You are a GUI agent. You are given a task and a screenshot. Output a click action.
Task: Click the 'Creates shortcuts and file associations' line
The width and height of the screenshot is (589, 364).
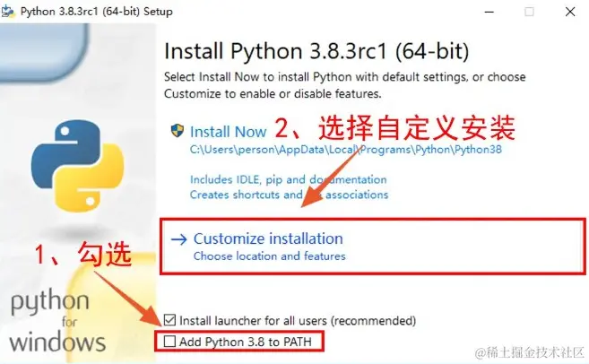pyautogui.click(x=289, y=195)
